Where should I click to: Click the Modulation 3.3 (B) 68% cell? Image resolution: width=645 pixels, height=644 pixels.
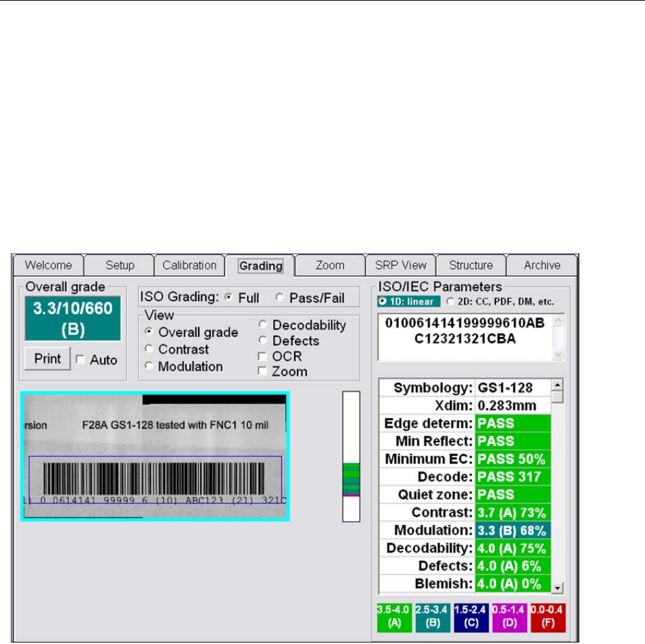(x=513, y=530)
